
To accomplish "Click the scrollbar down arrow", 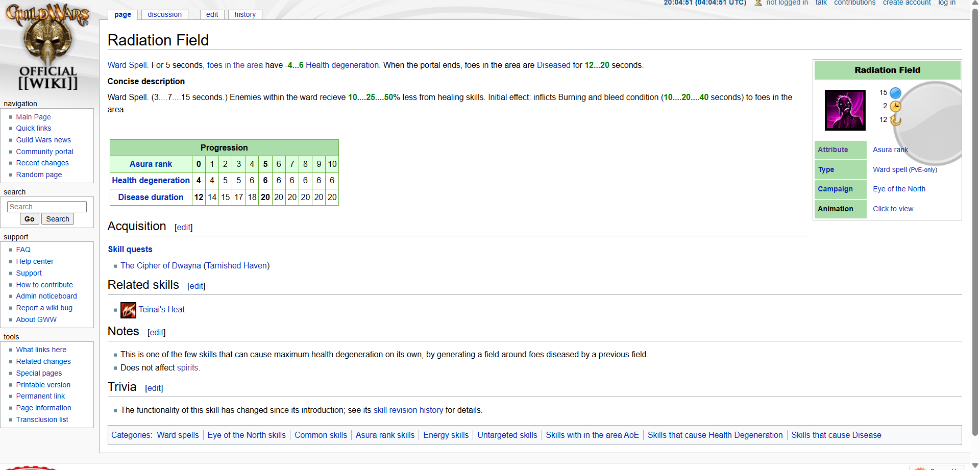I will tap(975, 465).
